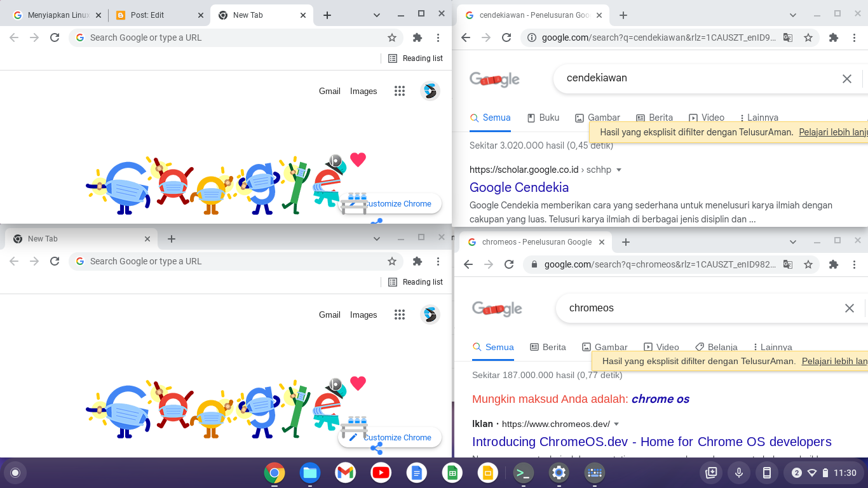The width and height of the screenshot is (868, 488).
Task: Expand Lainnya menu in cendekiawan results
Action: pyautogui.click(x=759, y=118)
